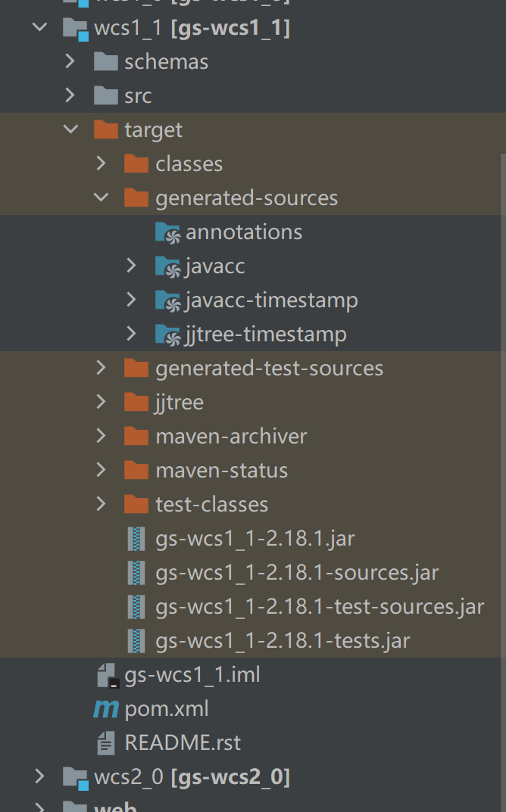The width and height of the screenshot is (506, 812).
Task: Expand the jjtree-timestamp folder
Action: tap(132, 334)
